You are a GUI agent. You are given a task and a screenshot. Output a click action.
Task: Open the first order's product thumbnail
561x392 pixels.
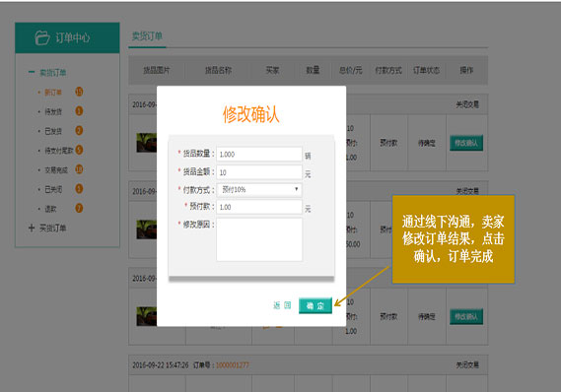click(x=146, y=143)
